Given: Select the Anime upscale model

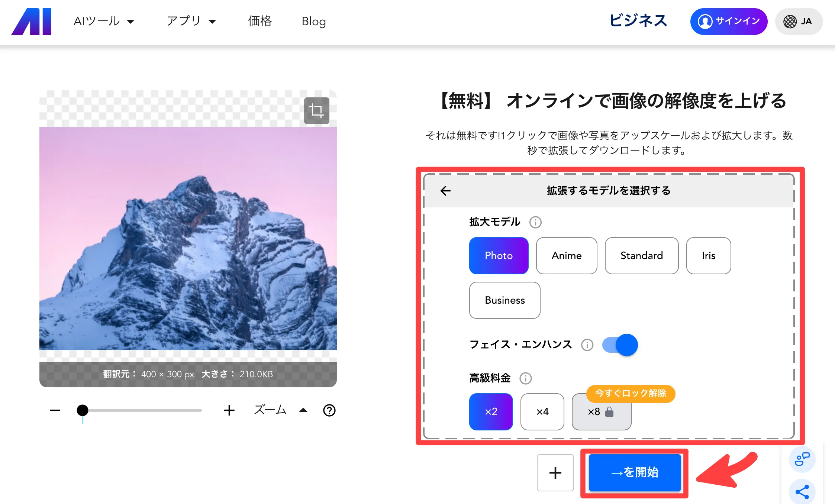Looking at the screenshot, I should coord(566,256).
